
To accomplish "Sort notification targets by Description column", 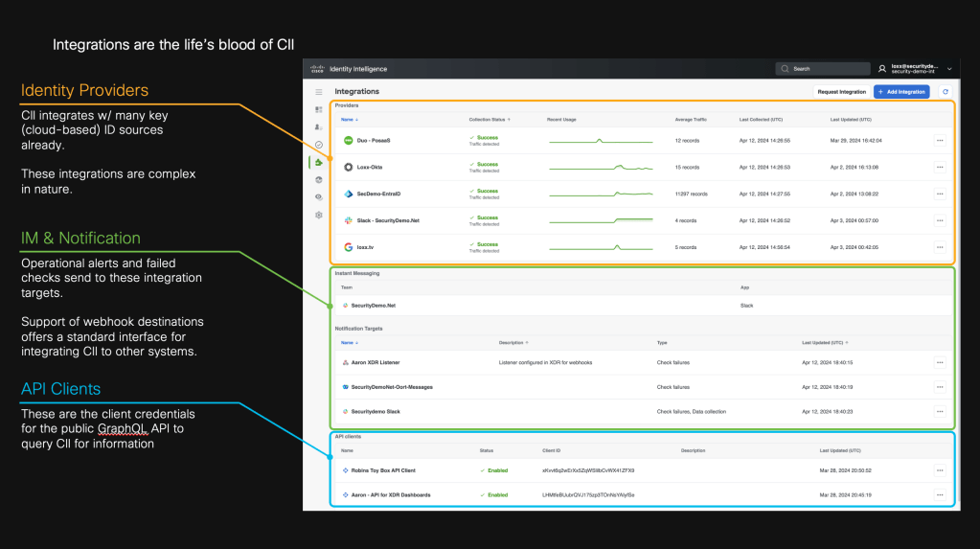I will coord(515,342).
